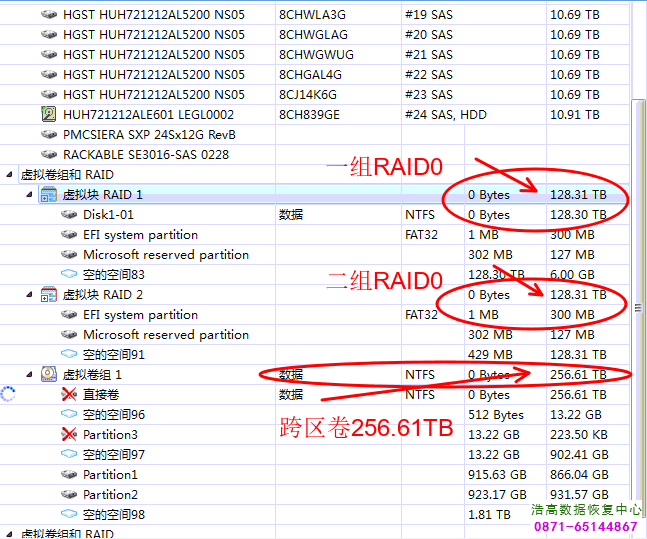
Task: Click the red X icon beside Partition3
Action: (x=69, y=435)
